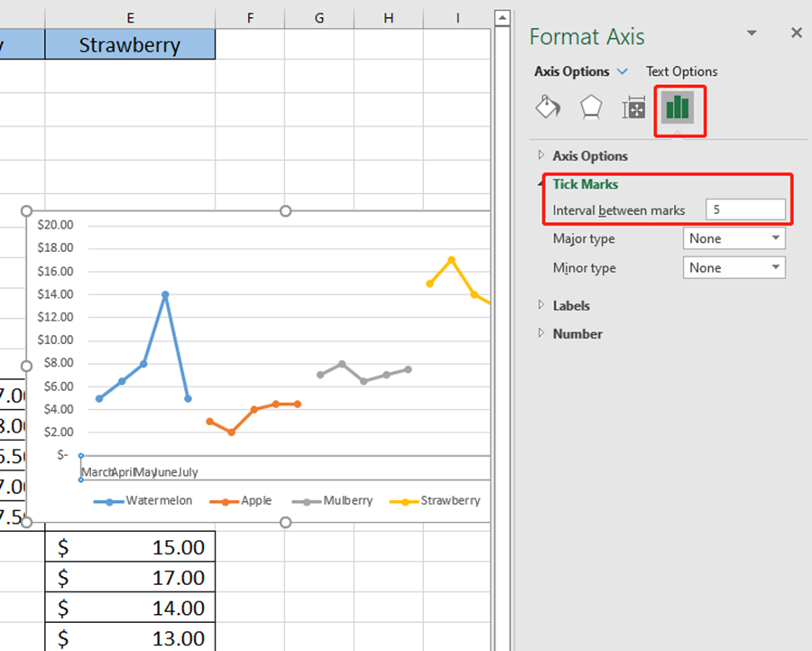
Task: Open the Effects pentagon tab
Action: click(x=591, y=107)
